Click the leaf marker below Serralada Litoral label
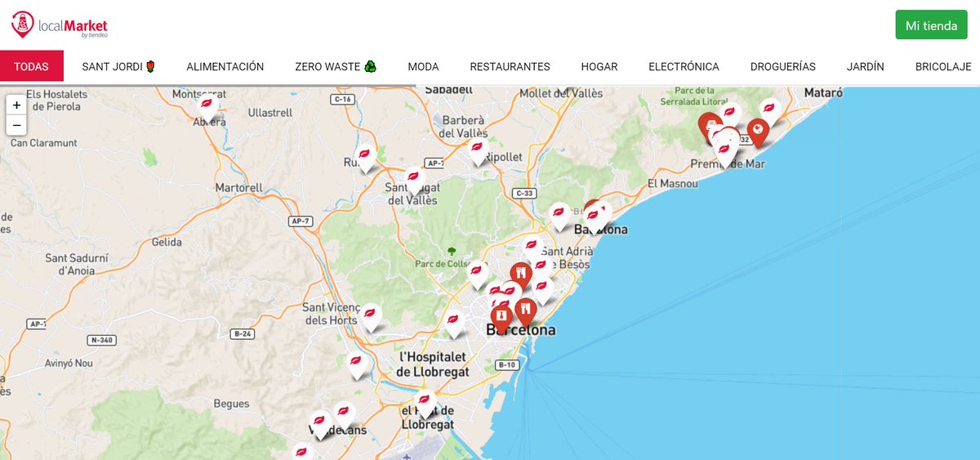 click(x=731, y=114)
